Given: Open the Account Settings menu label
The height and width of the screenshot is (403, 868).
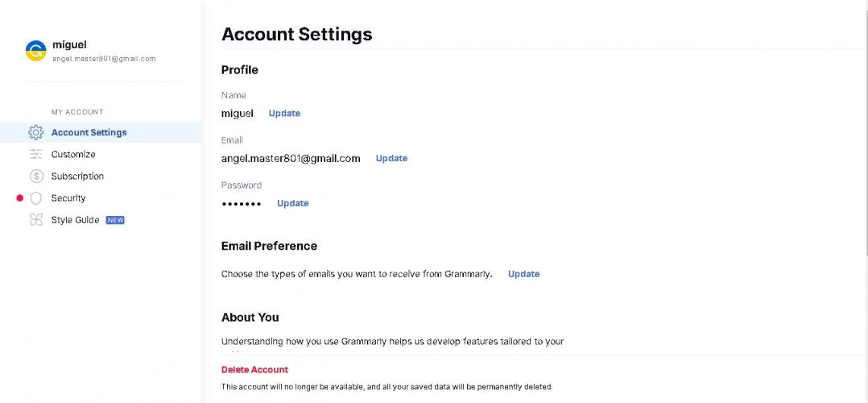Looking at the screenshot, I should [x=89, y=132].
